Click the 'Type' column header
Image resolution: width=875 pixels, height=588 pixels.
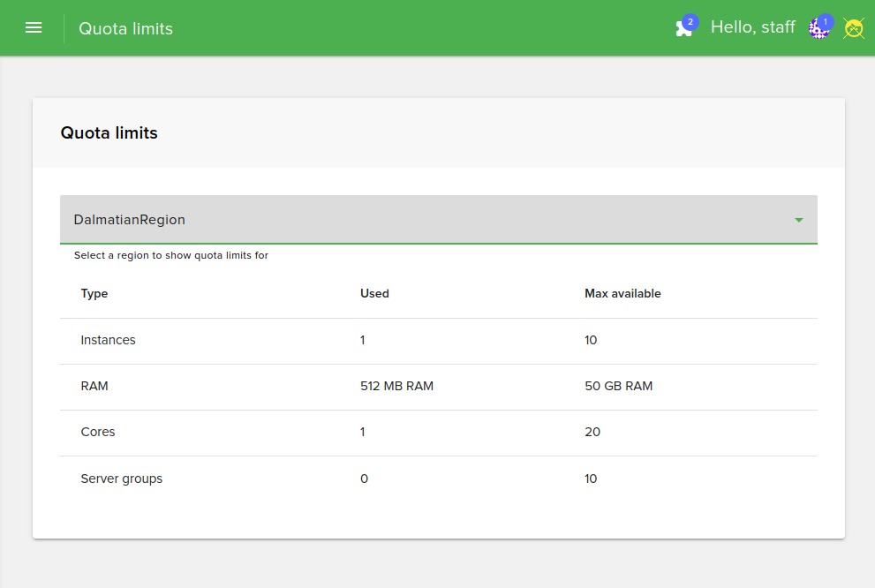[x=94, y=293]
